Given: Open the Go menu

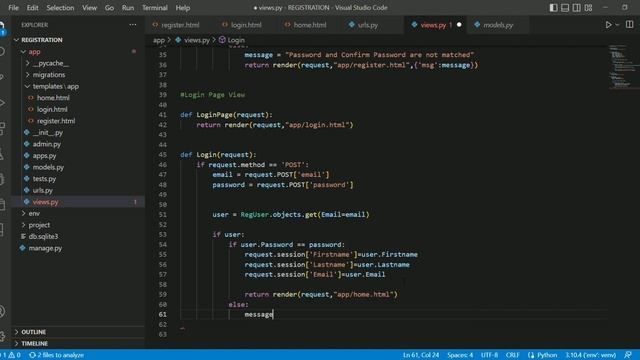Looking at the screenshot, I should 109,8.
